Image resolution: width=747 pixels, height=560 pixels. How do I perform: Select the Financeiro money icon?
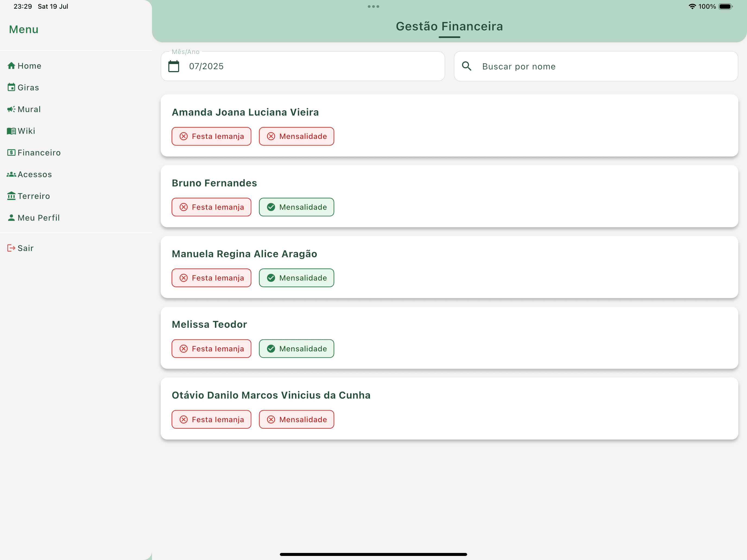coord(11,152)
